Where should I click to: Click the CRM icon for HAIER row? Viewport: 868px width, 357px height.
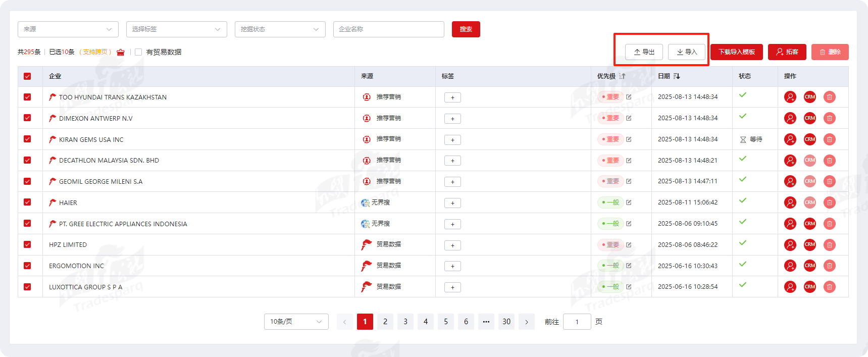(x=809, y=202)
